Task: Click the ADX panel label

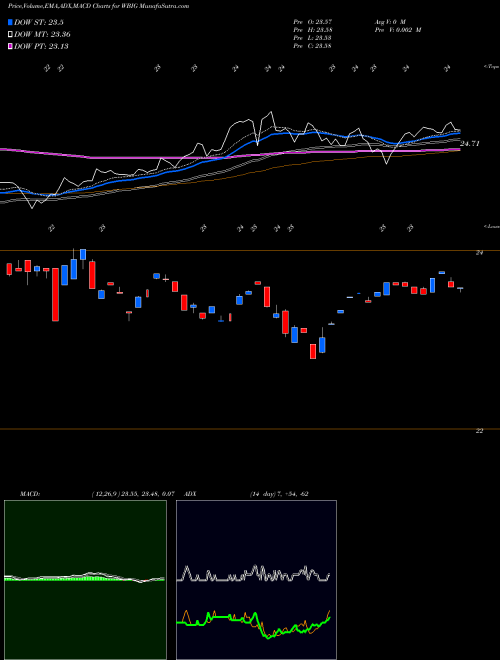Action: point(191,494)
